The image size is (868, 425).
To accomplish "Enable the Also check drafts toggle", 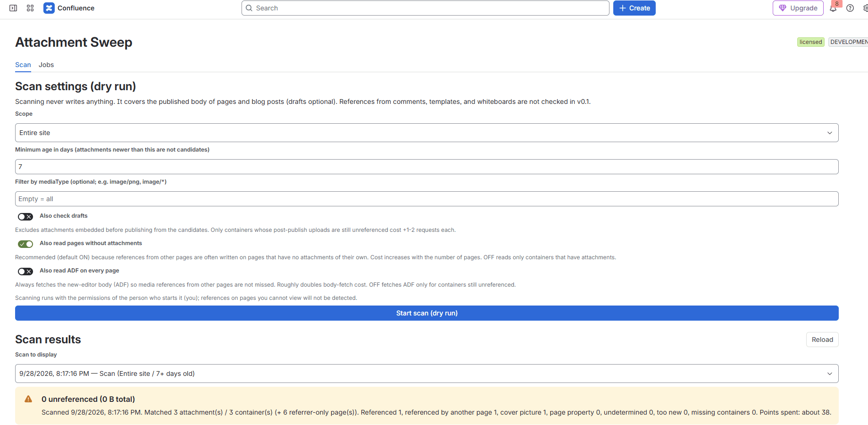I will pyautogui.click(x=25, y=216).
